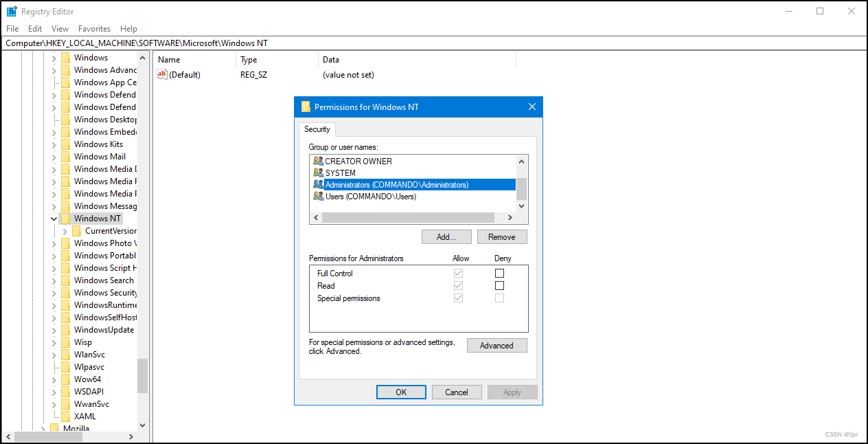
Task: Open Advanced permission settings
Action: click(x=497, y=345)
